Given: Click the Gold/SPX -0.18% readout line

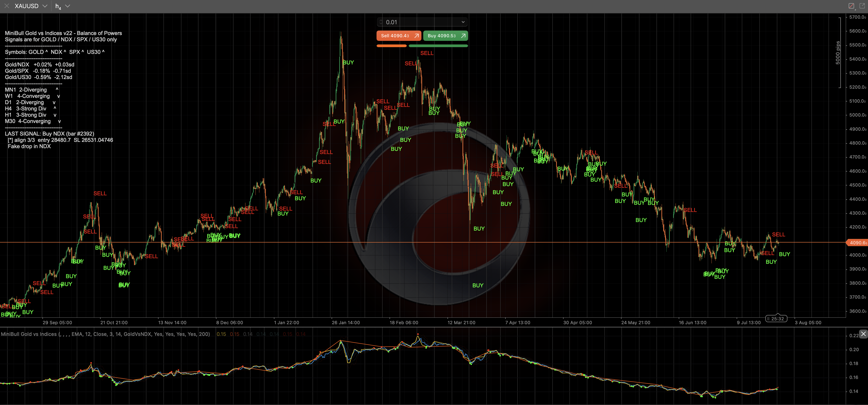Looking at the screenshot, I should point(38,71).
